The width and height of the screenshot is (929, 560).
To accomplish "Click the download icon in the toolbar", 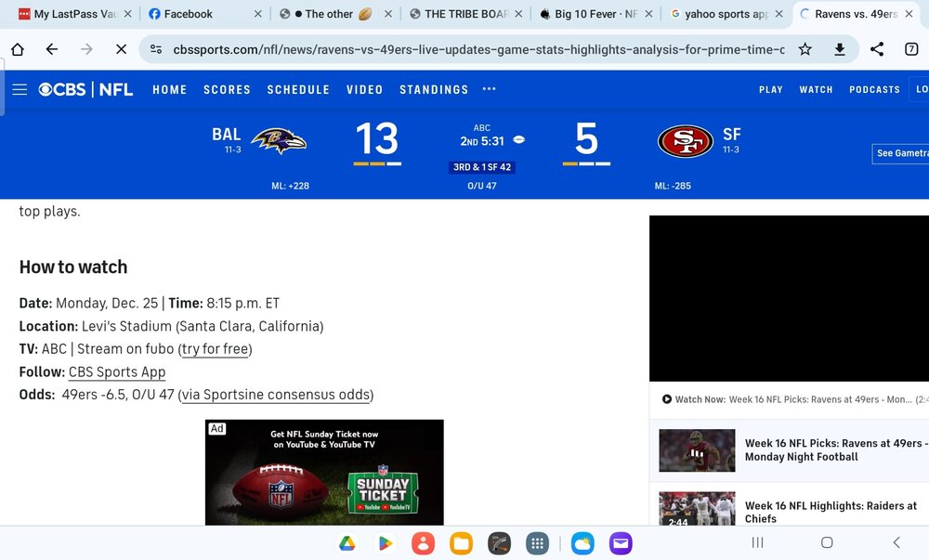I will point(840,49).
